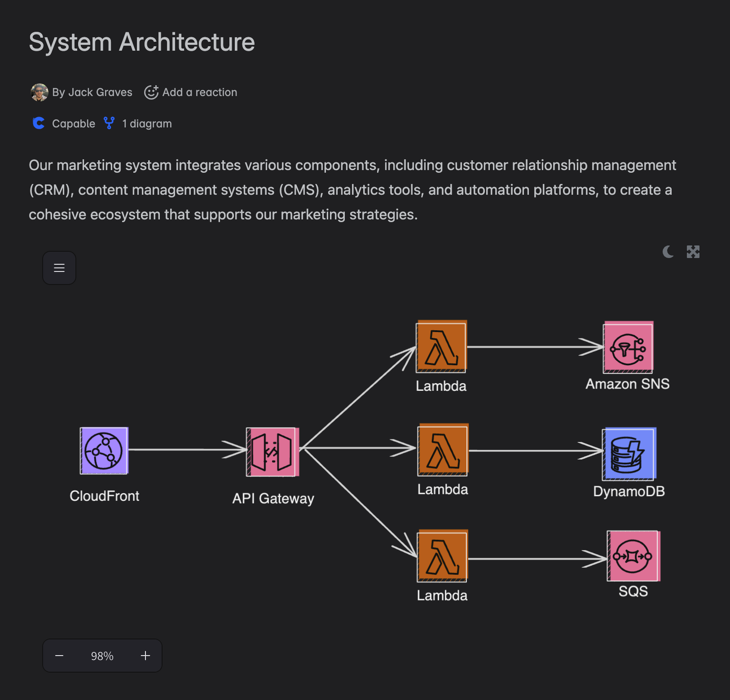730x700 pixels.
Task: Click the Amazon SNS icon
Action: (x=628, y=348)
